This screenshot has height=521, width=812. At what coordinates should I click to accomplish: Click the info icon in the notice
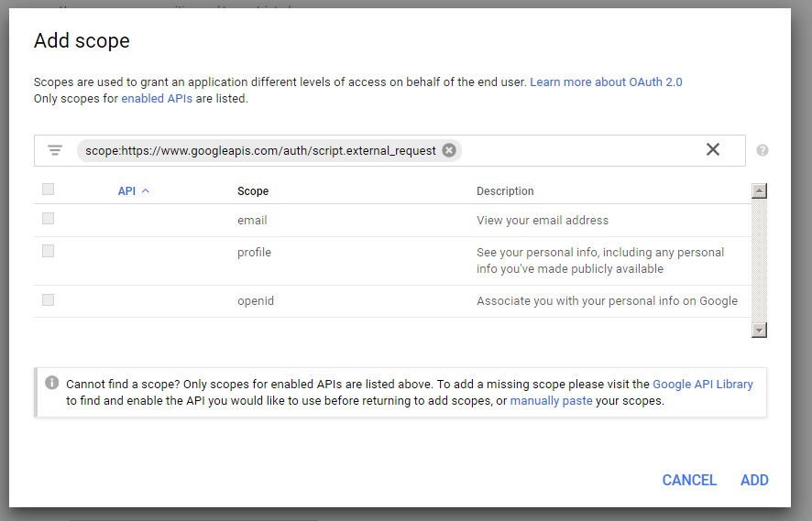52,383
